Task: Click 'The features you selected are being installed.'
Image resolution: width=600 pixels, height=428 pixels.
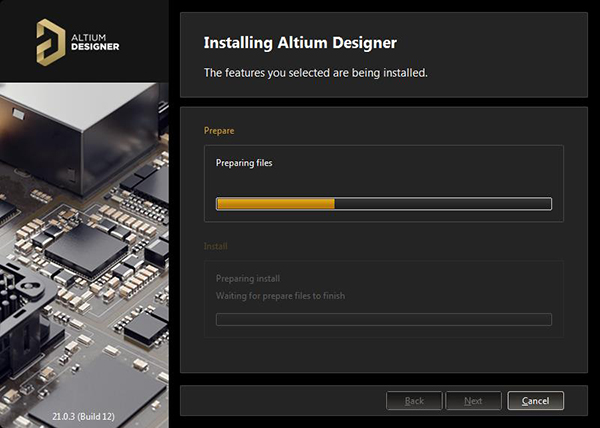Action: click(x=316, y=72)
